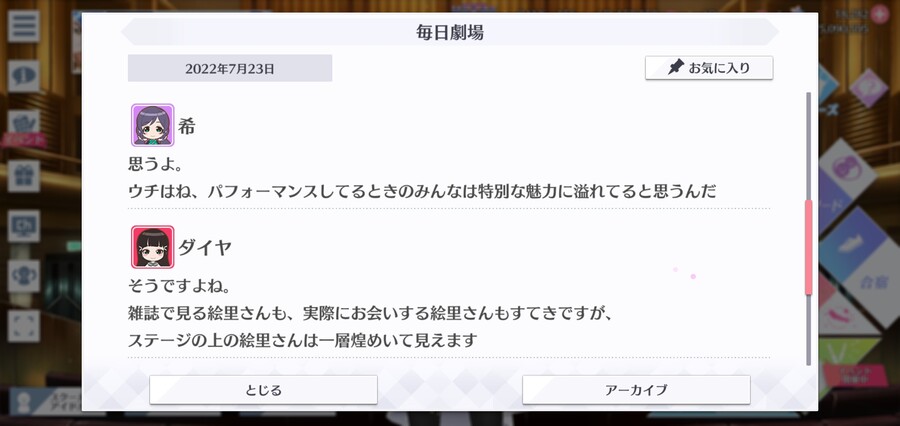This screenshot has height=426, width=900.
Task: Tap ダイヤ's character avatar
Action: click(152, 247)
